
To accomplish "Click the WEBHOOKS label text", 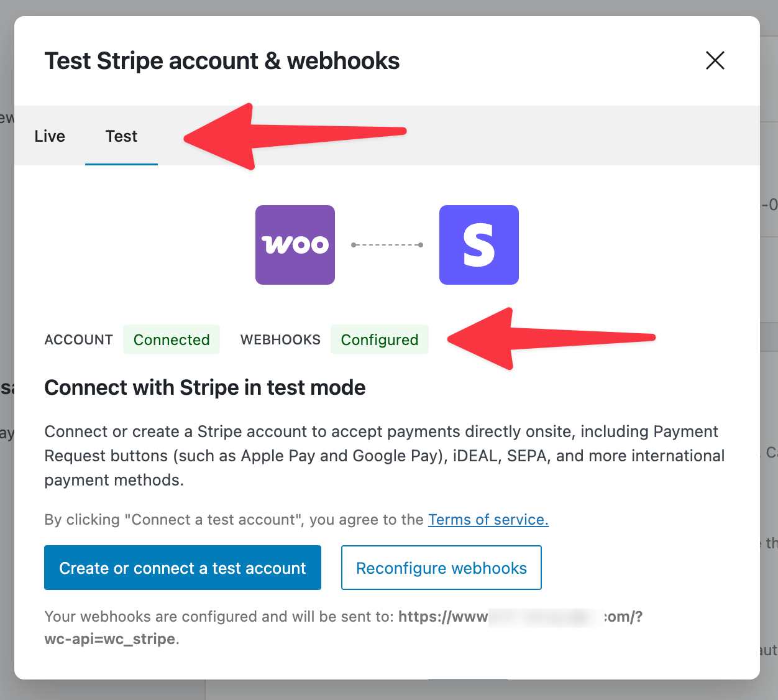I will pyautogui.click(x=280, y=339).
